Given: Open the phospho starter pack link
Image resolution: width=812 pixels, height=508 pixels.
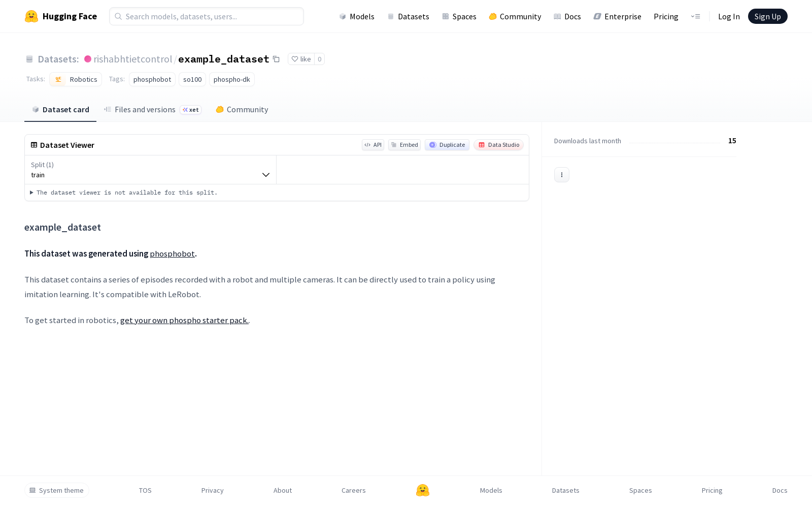Looking at the screenshot, I should (185, 320).
